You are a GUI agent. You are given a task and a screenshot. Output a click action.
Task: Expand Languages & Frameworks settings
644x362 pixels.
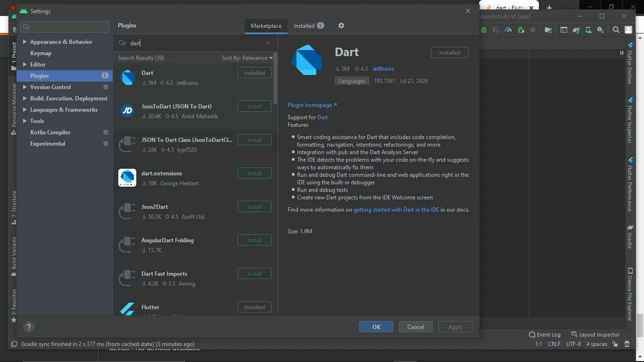[x=25, y=110]
